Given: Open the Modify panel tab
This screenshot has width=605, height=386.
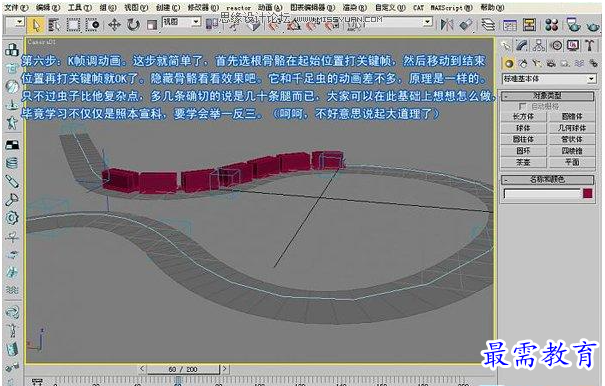Looking at the screenshot, I should pos(522,46).
